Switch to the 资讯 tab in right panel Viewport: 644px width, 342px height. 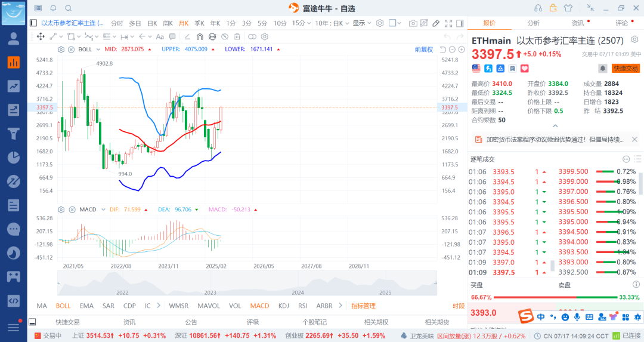tap(577, 23)
